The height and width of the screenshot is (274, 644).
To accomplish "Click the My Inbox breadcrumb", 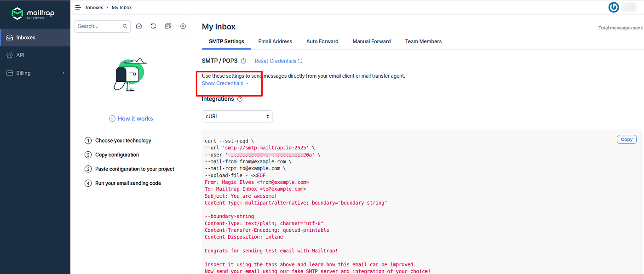I will click(x=122, y=8).
